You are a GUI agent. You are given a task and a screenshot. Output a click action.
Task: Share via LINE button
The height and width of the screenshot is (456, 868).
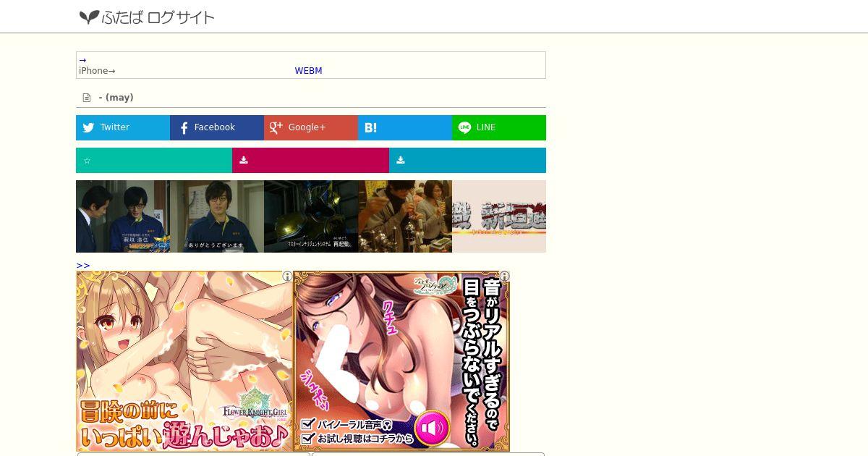coord(499,127)
